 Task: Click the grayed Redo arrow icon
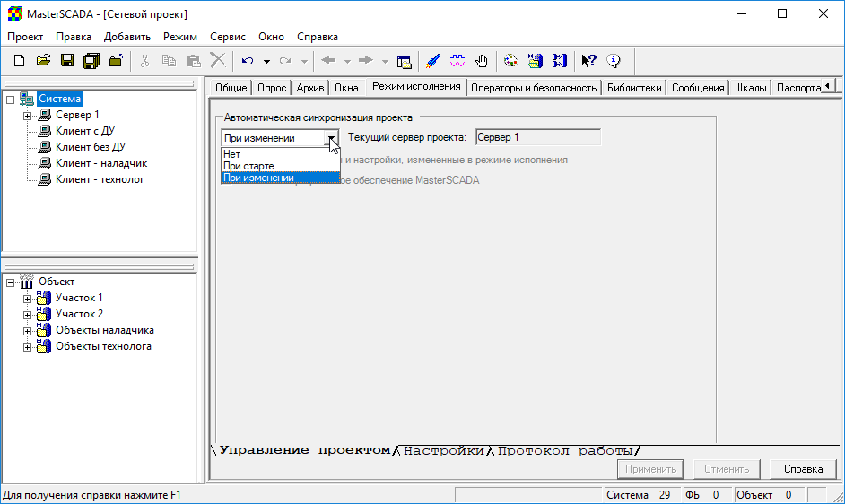(285, 61)
